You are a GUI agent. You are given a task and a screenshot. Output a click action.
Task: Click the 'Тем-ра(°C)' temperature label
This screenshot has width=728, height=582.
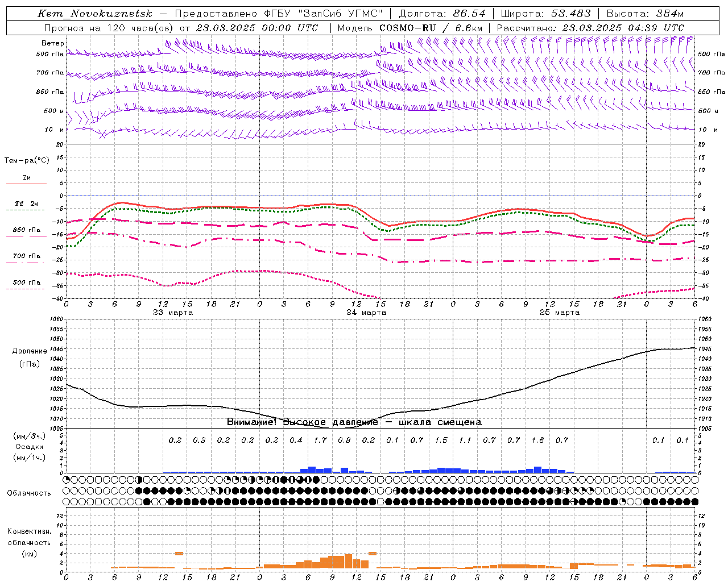[27, 160]
